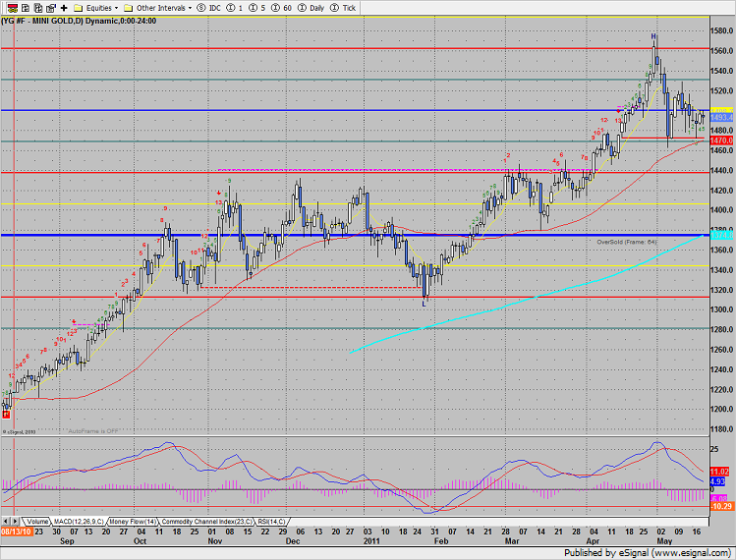Click the right tab scroll arrow
The image size is (736, 560).
tap(15, 521)
